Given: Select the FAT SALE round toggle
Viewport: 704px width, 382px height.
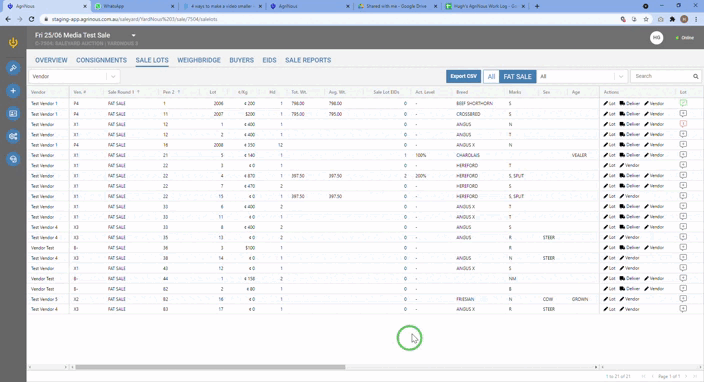Looking at the screenshot, I should 517,76.
